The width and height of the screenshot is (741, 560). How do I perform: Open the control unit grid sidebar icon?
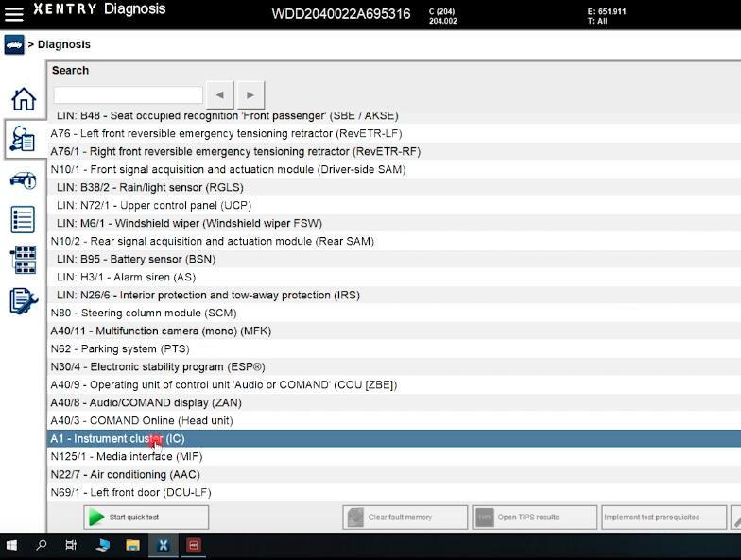click(x=23, y=260)
